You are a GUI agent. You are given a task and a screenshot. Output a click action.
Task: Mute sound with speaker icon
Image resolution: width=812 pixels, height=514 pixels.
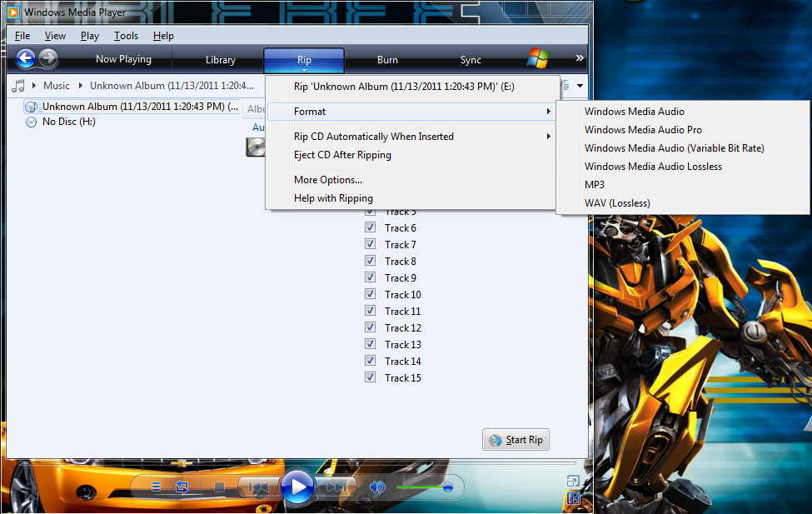[x=377, y=487]
